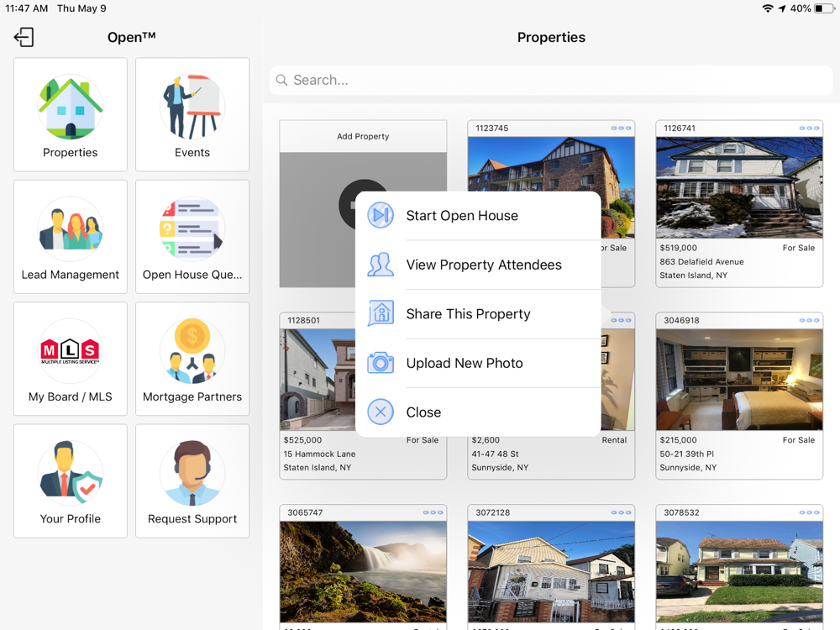The image size is (840, 630).
Task: Open options dots for property 3072128
Action: point(621,512)
